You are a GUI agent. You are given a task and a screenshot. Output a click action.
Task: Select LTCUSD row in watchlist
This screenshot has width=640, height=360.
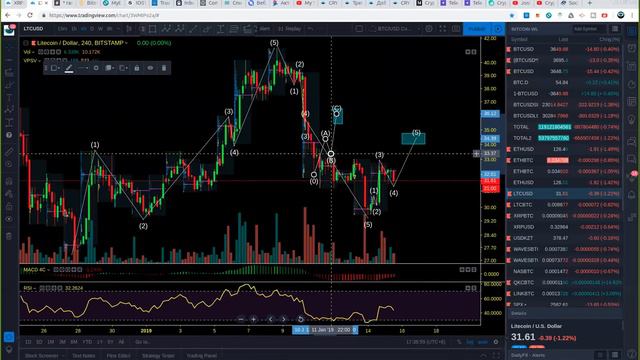tap(564, 193)
